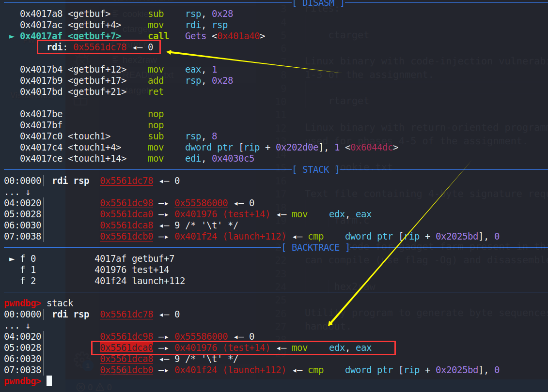This screenshot has height=392, width=548.
Task: Select the STACK section header
Action: 316,170
